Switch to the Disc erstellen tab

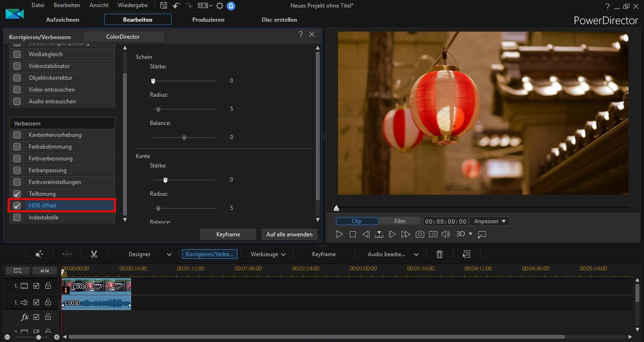tap(280, 20)
